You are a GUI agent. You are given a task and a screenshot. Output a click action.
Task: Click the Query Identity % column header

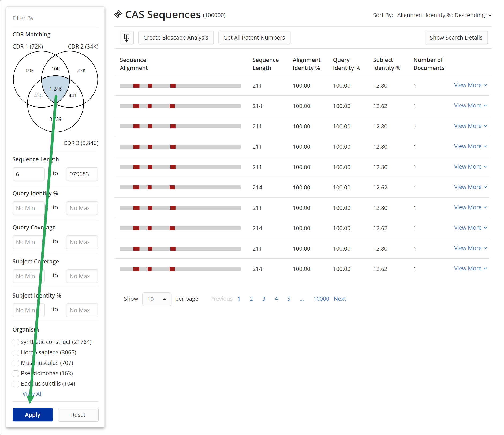coord(346,64)
